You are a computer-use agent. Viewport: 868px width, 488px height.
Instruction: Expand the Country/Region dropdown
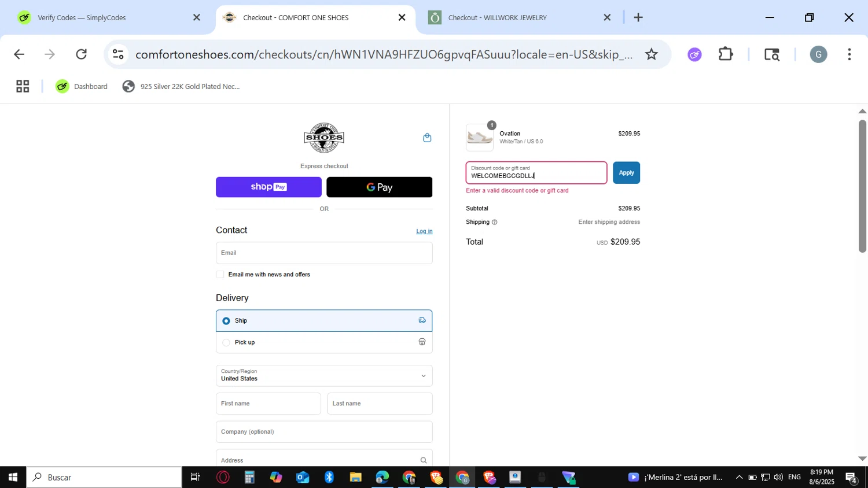point(324,376)
